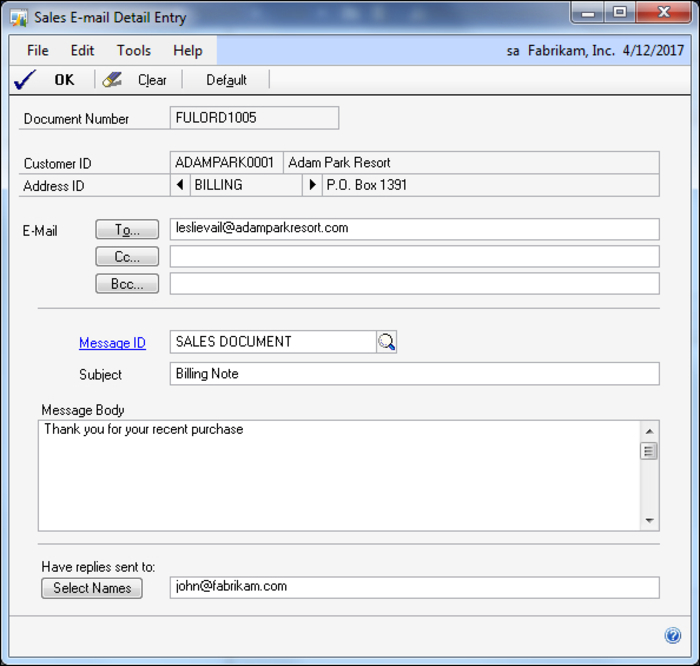
Task: Click the Adam Park Resort customer name
Action: (339, 162)
